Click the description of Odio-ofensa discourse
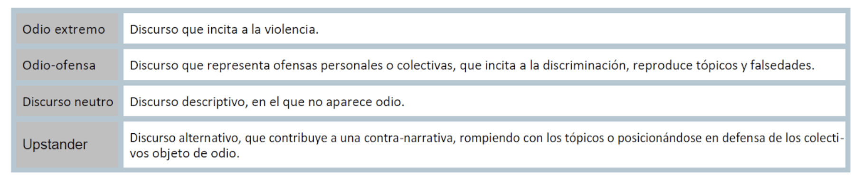 (x=472, y=66)
